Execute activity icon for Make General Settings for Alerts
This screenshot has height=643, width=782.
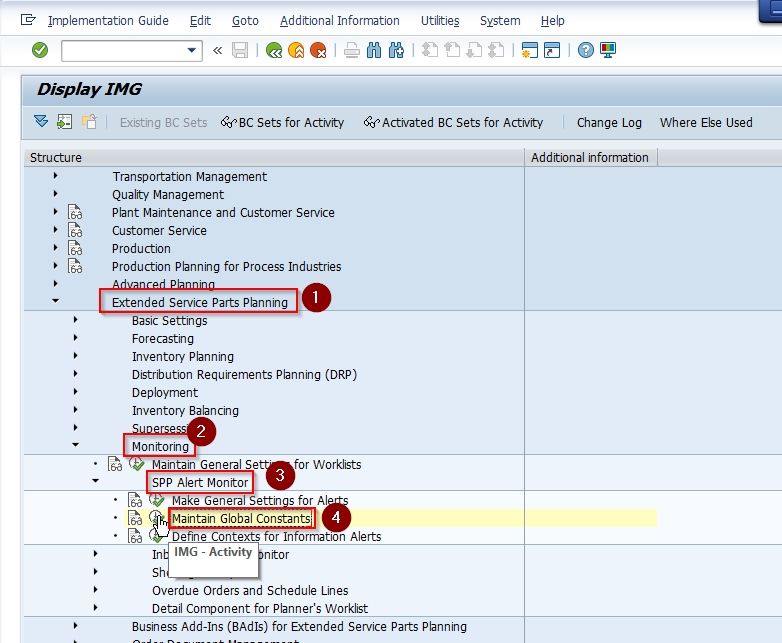(157, 500)
